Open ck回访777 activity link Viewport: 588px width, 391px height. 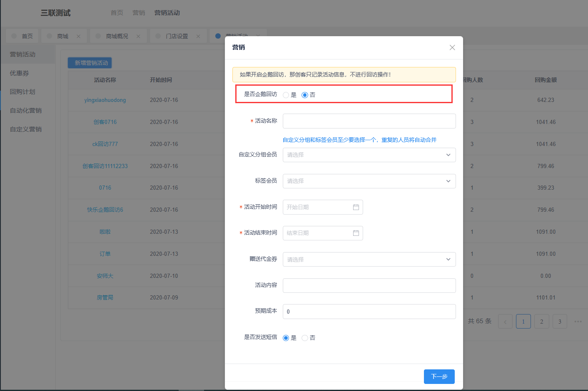pyautogui.click(x=105, y=144)
